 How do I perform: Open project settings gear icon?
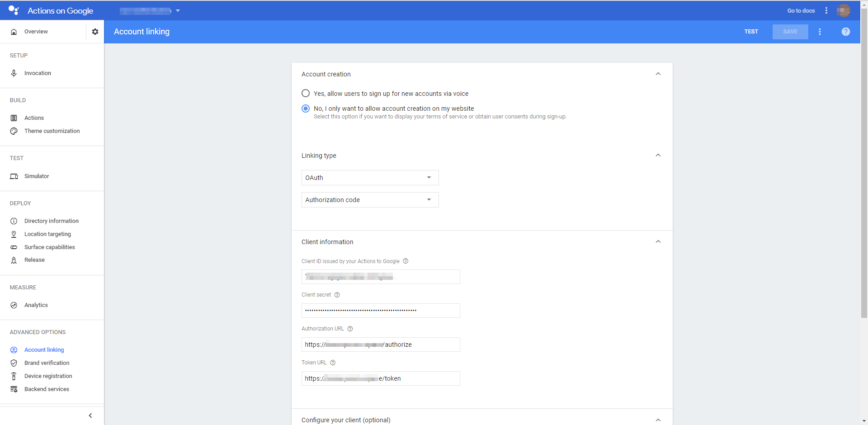(x=95, y=32)
